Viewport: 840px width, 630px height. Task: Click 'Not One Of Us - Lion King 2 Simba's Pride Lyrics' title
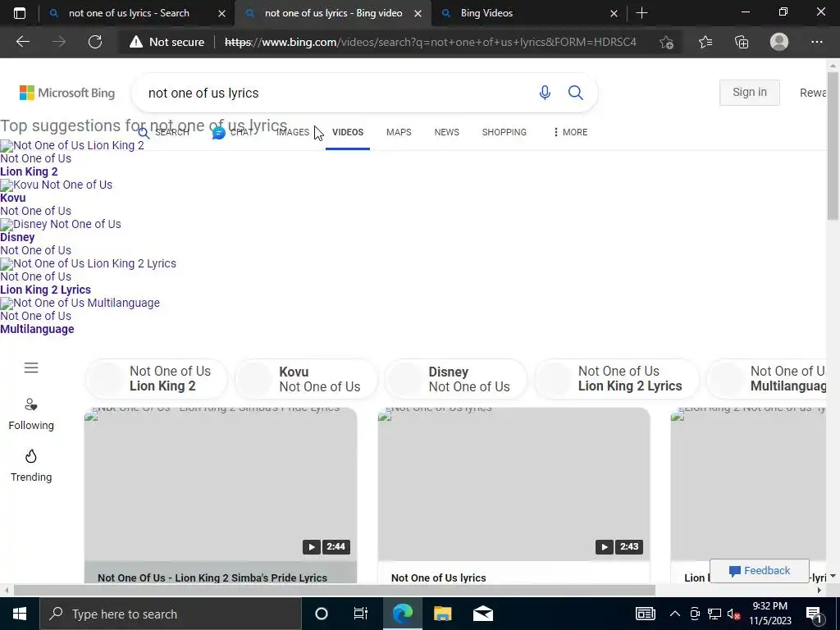[x=212, y=577]
